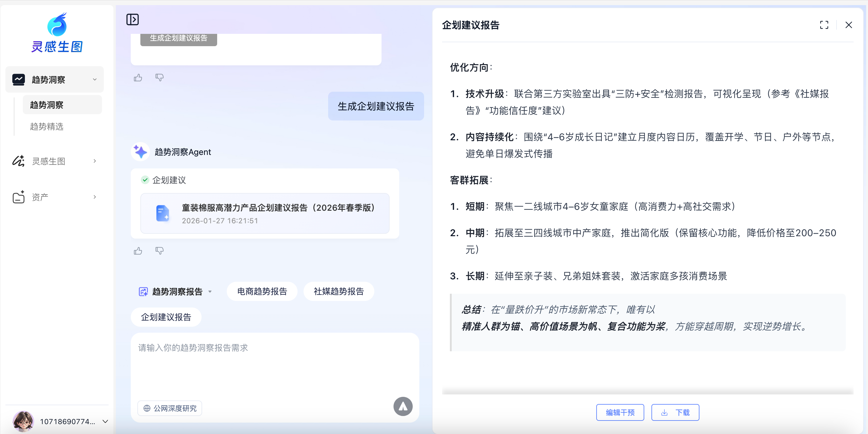Open the 趋势精选 submenu item
This screenshot has width=868, height=434.
click(x=47, y=126)
